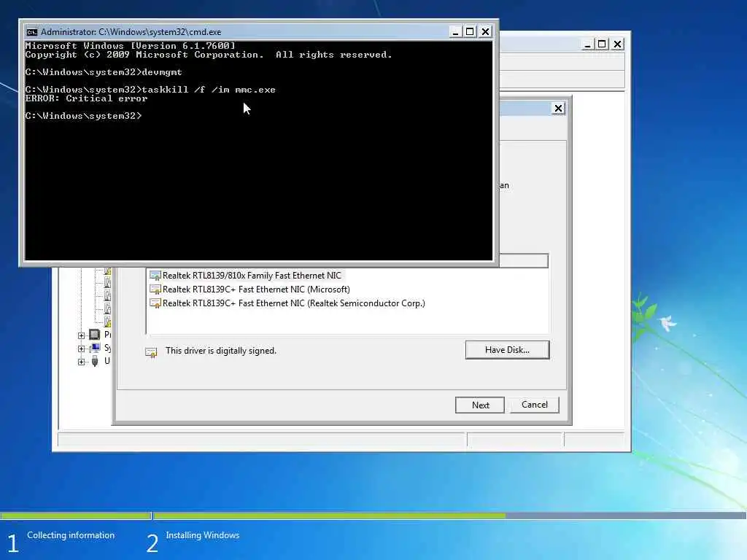Close the driver update dialog with X
Image resolution: width=747 pixels, height=560 pixels.
pos(558,109)
